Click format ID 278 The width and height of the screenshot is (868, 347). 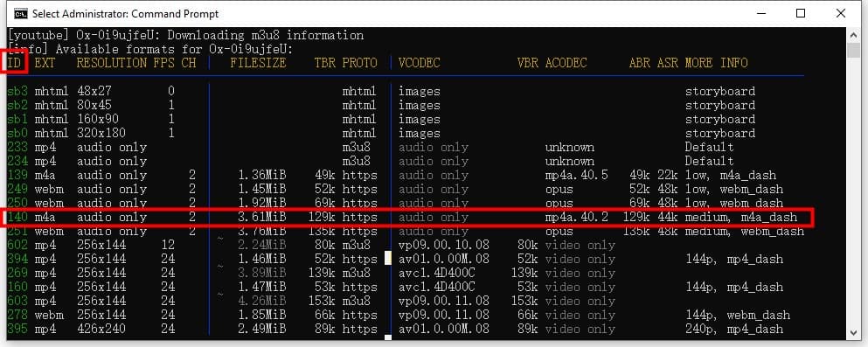(x=17, y=315)
